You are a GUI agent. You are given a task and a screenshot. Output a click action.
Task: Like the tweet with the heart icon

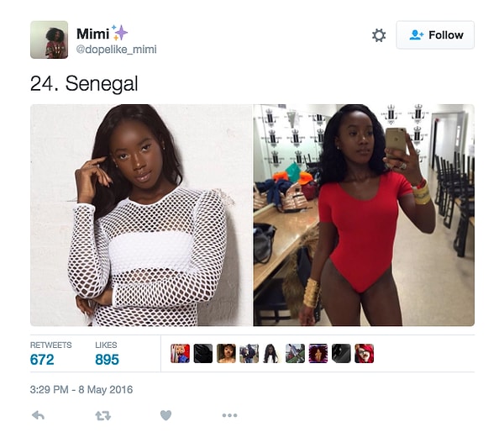point(165,415)
